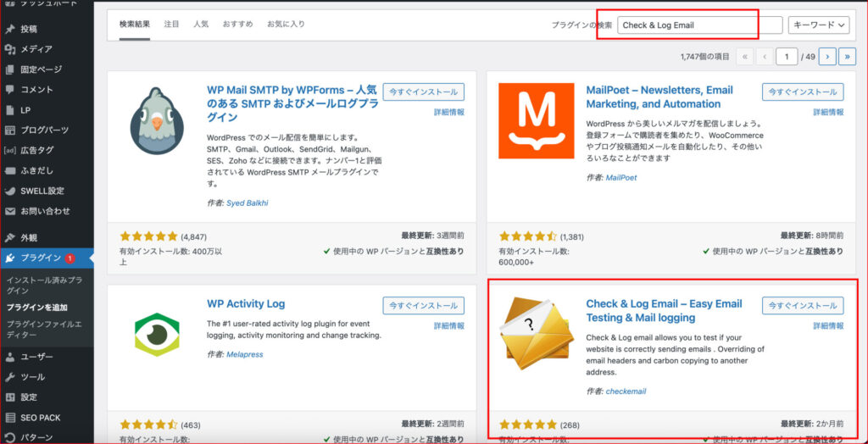Open WP Mail SMTP by WPForms title link
Viewport: 868px width, 444px height.
(292, 103)
